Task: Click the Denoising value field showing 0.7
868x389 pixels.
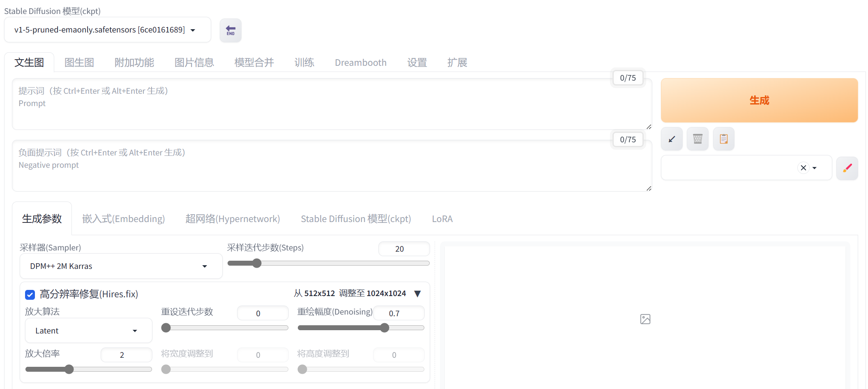Action: pos(398,313)
